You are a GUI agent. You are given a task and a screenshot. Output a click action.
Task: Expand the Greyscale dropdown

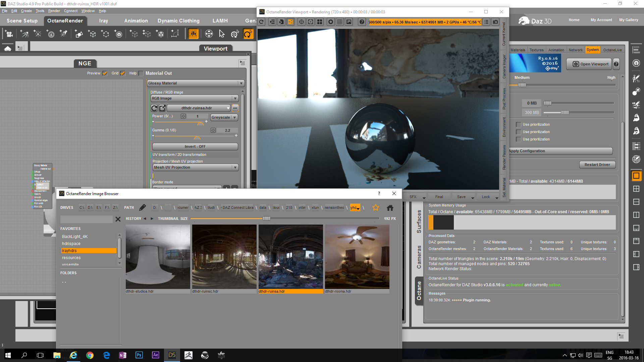tap(224, 117)
